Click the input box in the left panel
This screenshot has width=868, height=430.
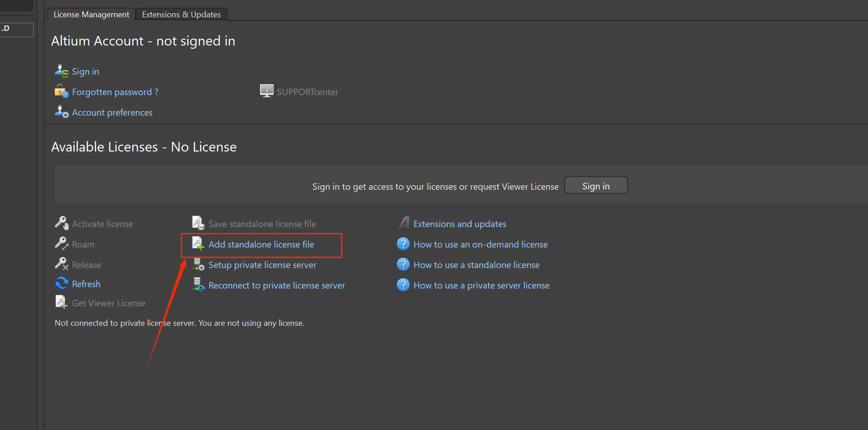coord(17,30)
